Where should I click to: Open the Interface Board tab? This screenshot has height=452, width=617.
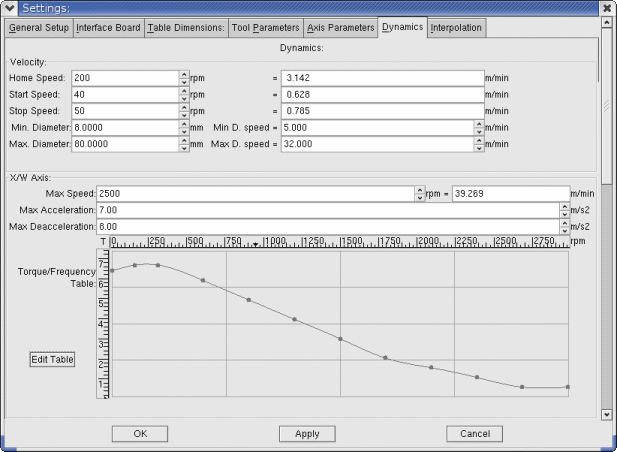(108, 27)
